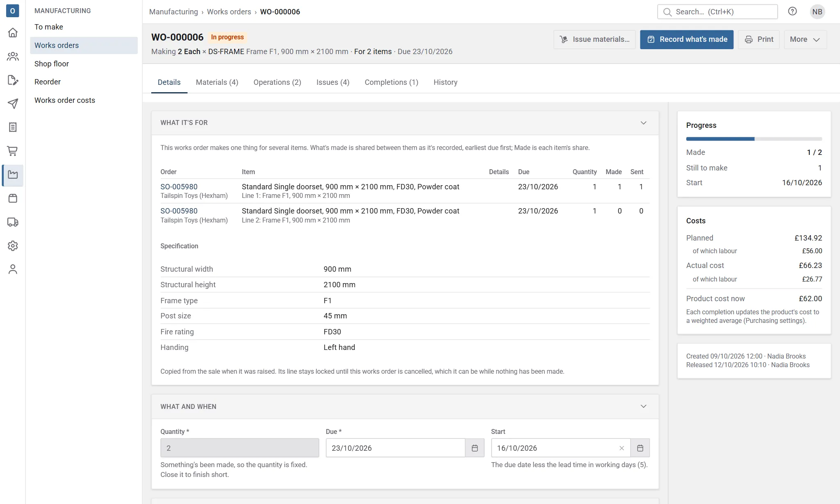
Task: Select the manufacturing factory icon in sidebar
Action: click(13, 175)
